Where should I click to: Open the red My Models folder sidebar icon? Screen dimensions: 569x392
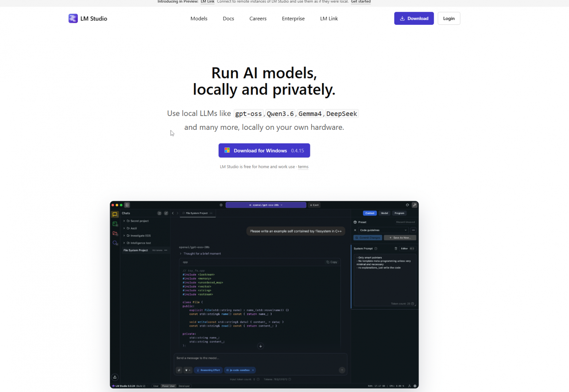tap(115, 233)
